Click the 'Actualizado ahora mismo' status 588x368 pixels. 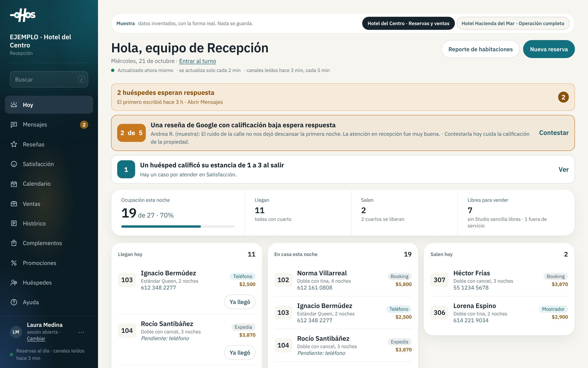[145, 70]
